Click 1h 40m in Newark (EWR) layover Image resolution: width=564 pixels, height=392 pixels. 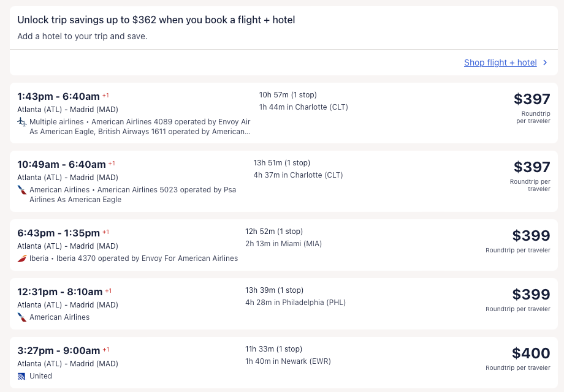click(x=288, y=361)
